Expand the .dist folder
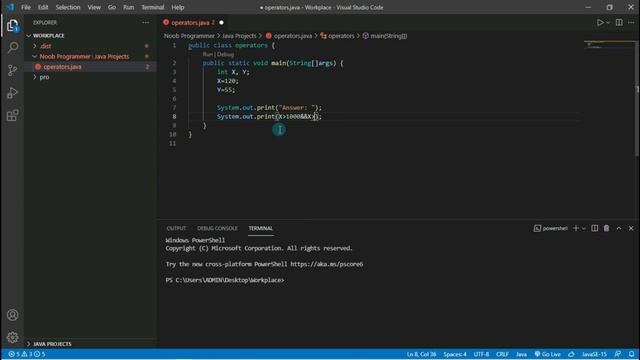 (45, 46)
